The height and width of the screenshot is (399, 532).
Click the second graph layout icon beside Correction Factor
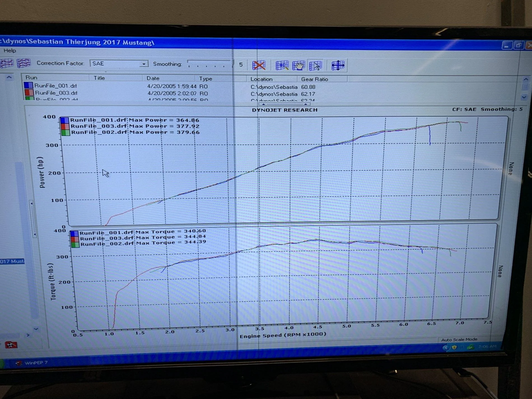point(24,63)
